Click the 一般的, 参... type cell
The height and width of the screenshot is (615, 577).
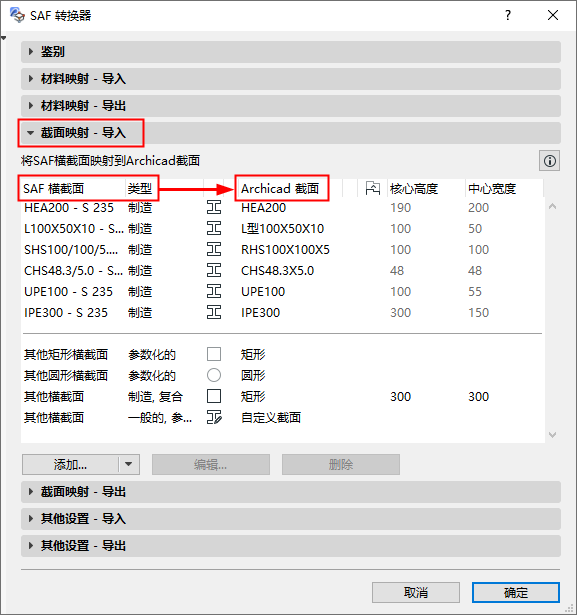click(160, 418)
